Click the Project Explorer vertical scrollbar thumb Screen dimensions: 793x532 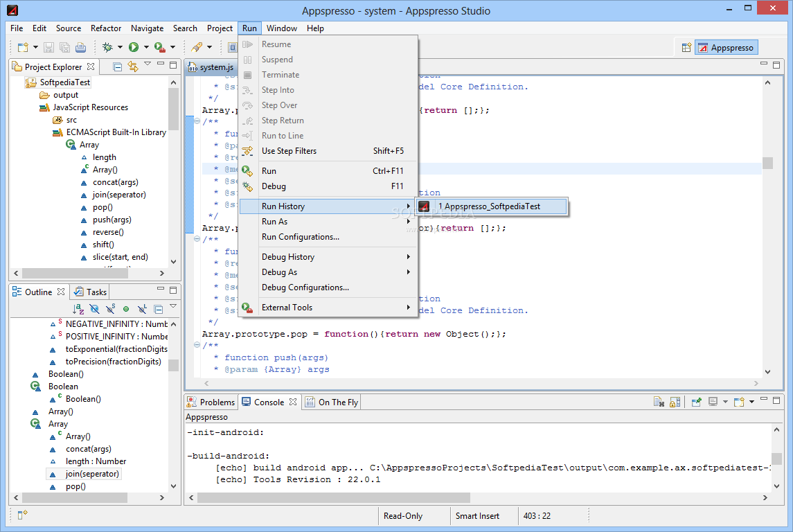tap(173, 109)
